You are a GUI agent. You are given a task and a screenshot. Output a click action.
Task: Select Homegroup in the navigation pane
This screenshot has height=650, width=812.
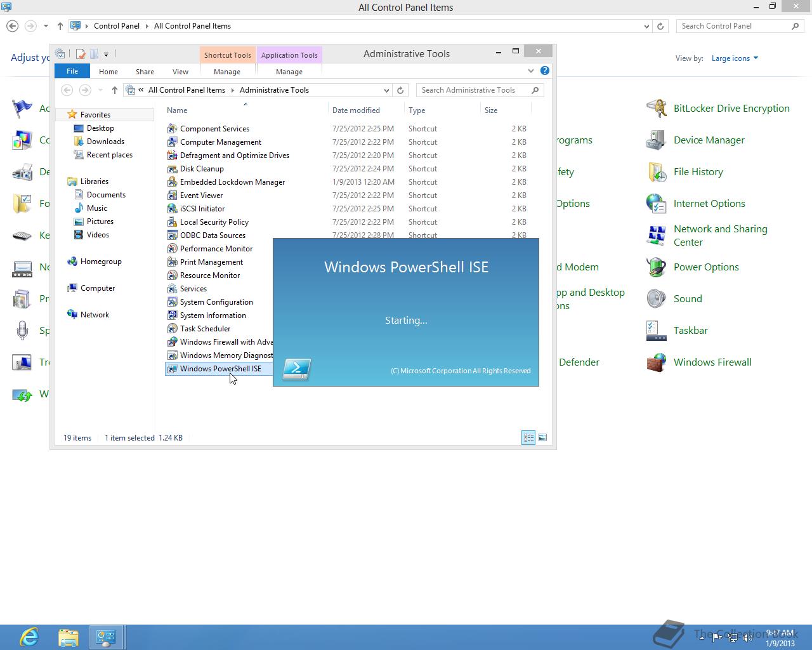pyautogui.click(x=101, y=262)
